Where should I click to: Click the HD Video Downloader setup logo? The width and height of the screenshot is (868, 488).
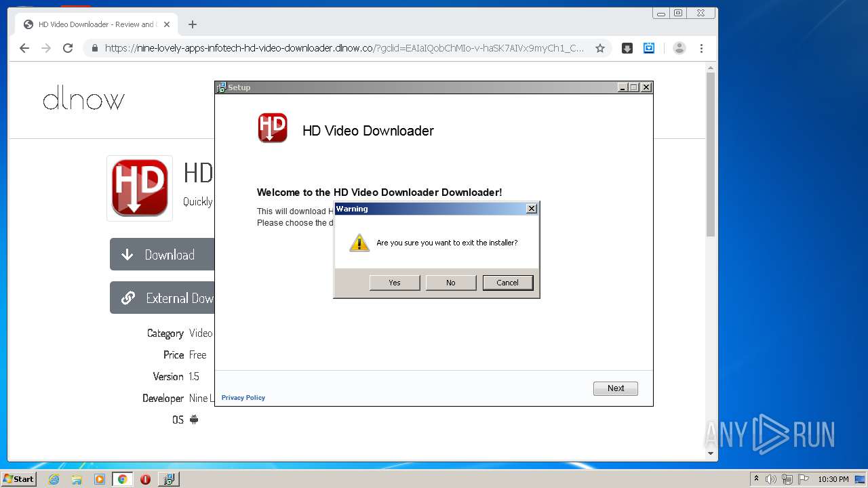tap(273, 128)
